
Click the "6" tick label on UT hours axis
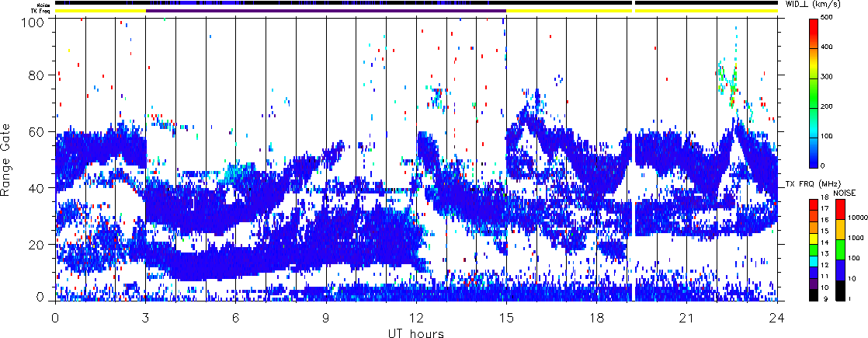[236, 318]
